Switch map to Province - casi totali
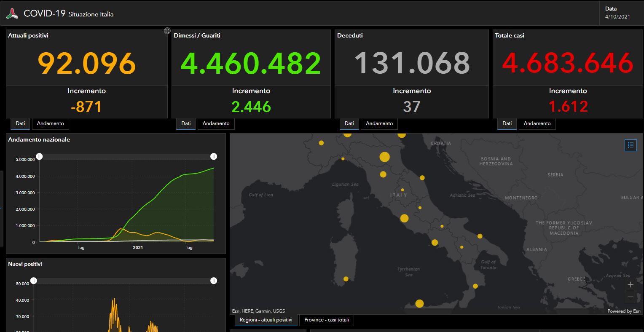 coord(327,320)
